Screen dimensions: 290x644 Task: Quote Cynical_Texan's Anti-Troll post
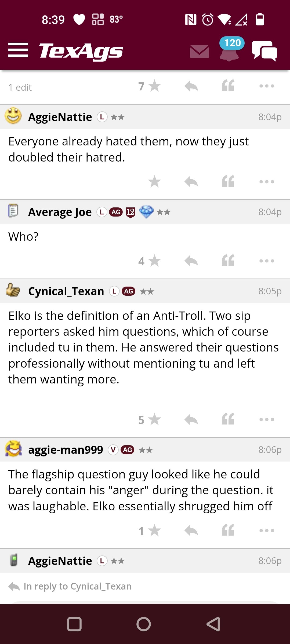(228, 419)
